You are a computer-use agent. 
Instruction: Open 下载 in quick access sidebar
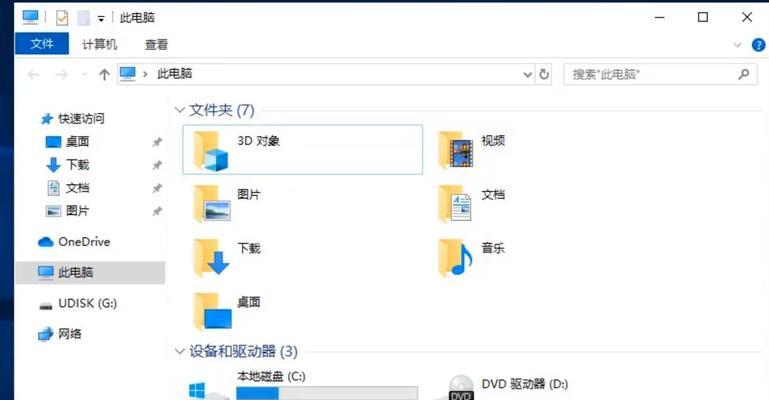point(77,165)
